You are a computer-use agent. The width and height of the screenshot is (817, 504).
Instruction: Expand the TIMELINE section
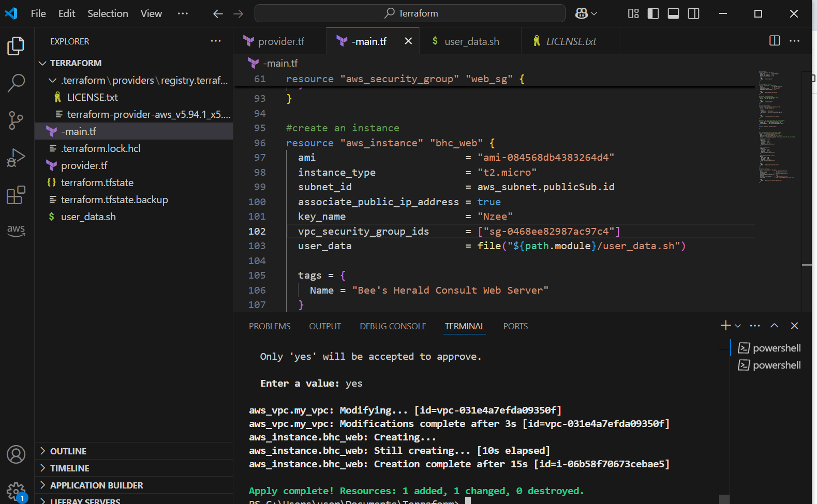tap(133, 468)
